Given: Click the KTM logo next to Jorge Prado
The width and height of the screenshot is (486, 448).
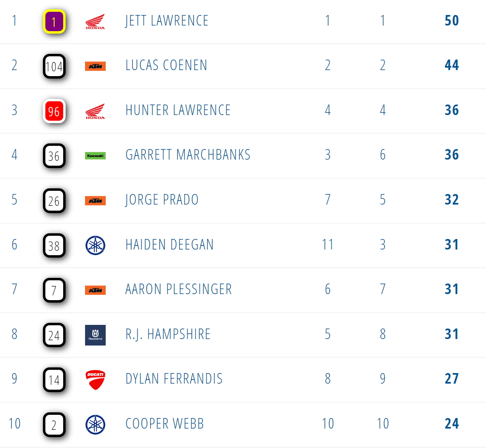Looking at the screenshot, I should click(95, 201).
